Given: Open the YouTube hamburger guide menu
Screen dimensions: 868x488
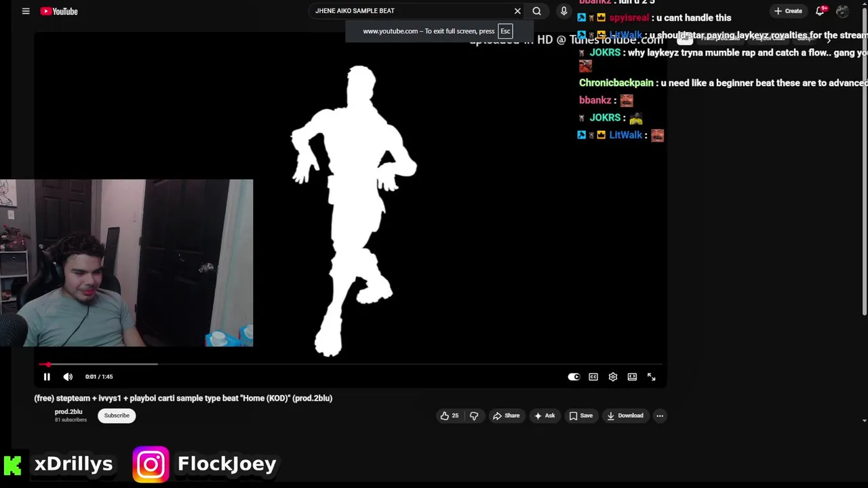Looking at the screenshot, I should click(26, 11).
